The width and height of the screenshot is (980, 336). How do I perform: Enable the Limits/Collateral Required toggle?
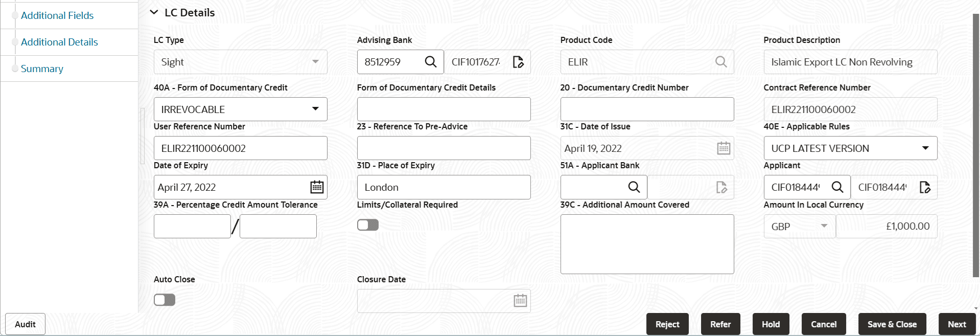(368, 225)
